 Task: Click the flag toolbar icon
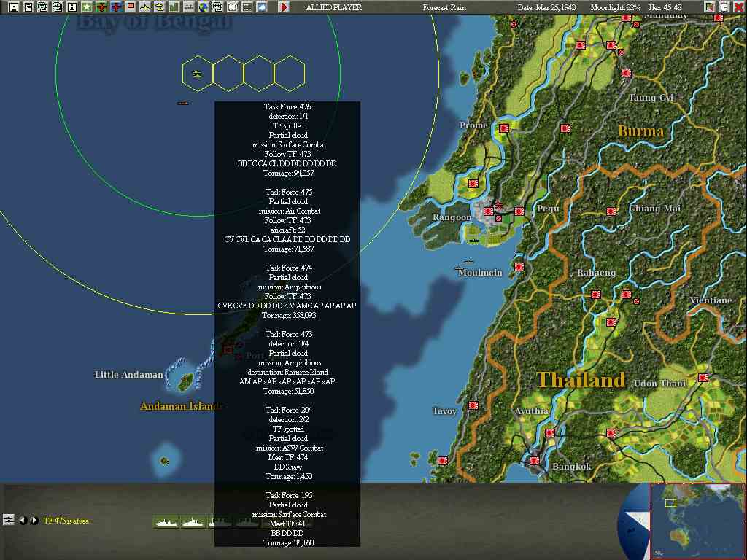pos(130,7)
